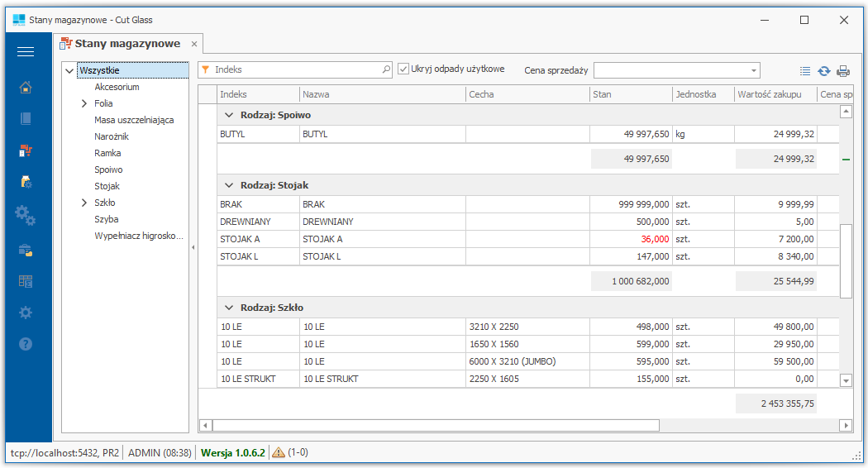The width and height of the screenshot is (868, 468).
Task: Click the Indeks filter search field
Action: [x=295, y=69]
